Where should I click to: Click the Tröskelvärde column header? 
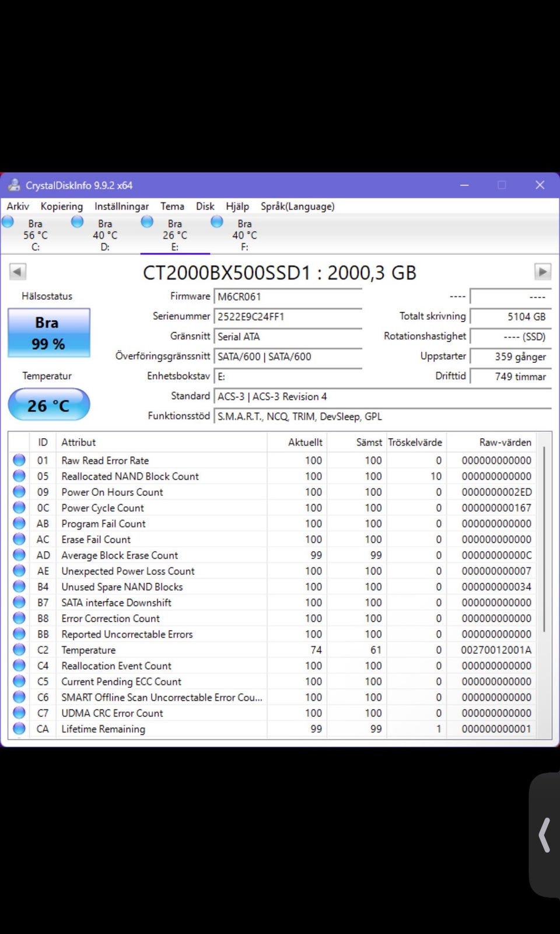tap(415, 442)
